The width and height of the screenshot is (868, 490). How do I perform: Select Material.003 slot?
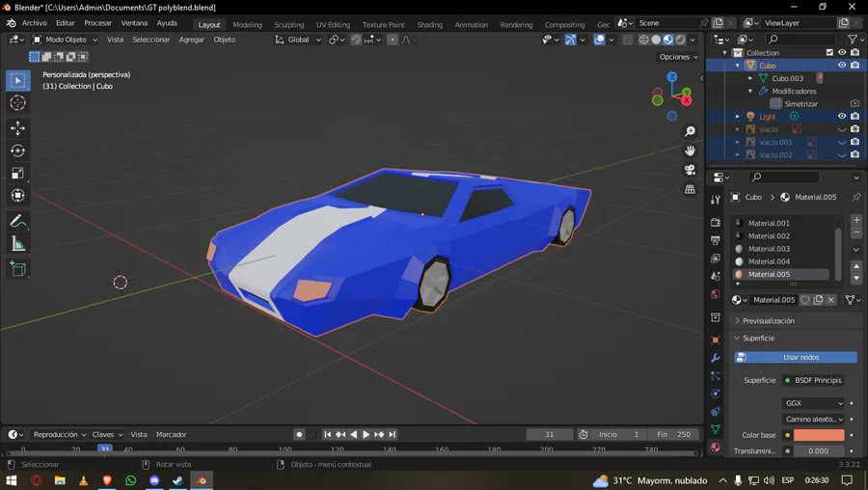point(780,249)
